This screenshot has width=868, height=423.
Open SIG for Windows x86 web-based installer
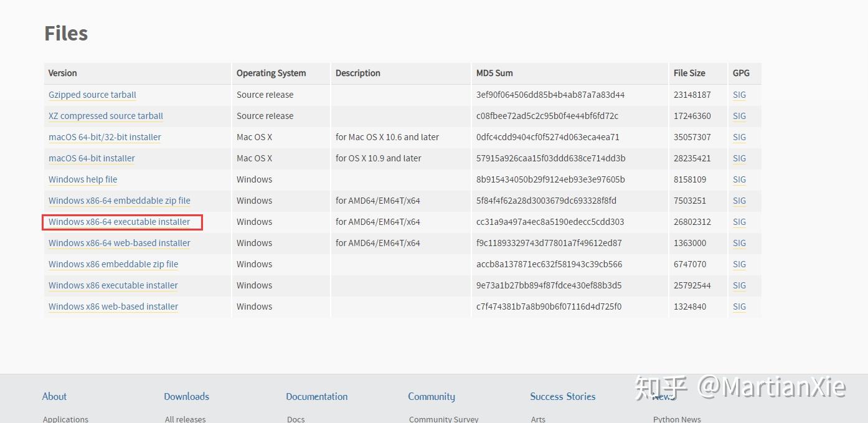click(739, 307)
